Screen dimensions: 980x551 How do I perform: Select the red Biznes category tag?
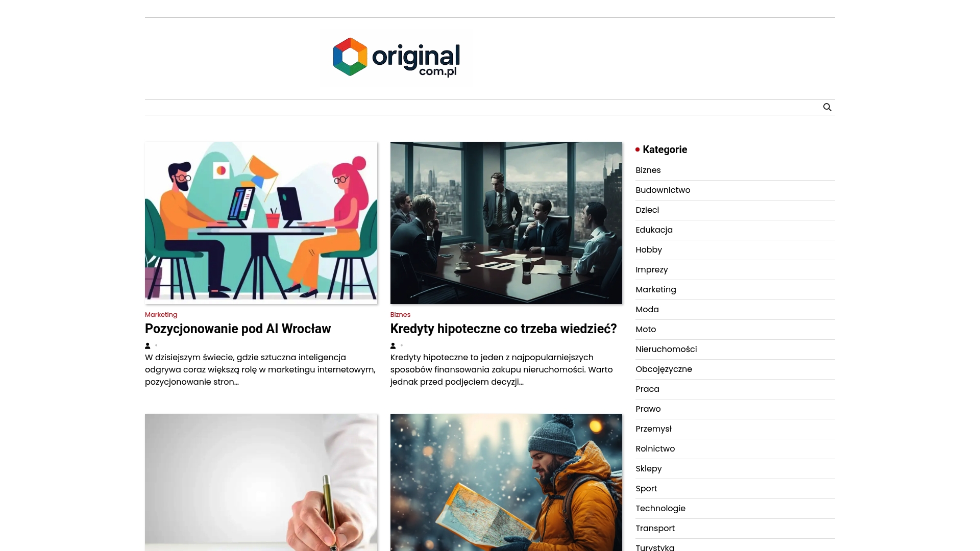click(x=400, y=315)
